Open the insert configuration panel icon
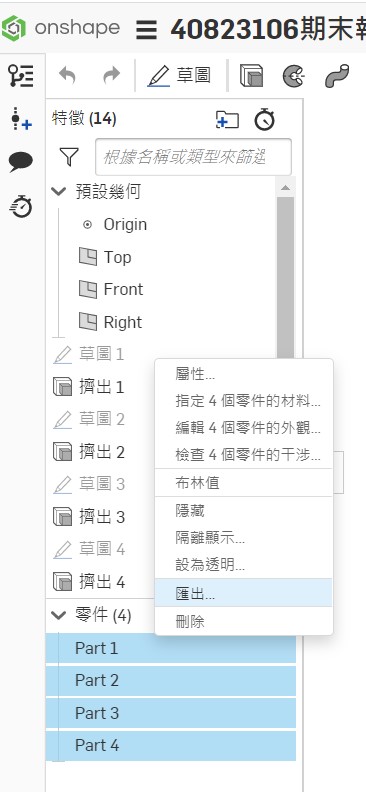Viewport: 366px width, 792px height. point(21,119)
